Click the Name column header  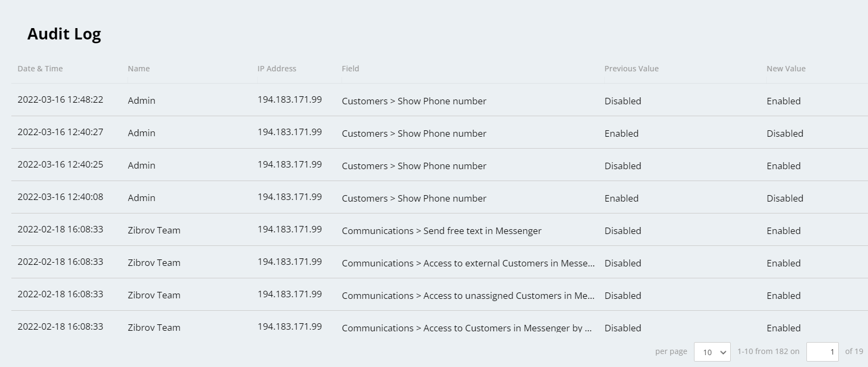pos(139,69)
